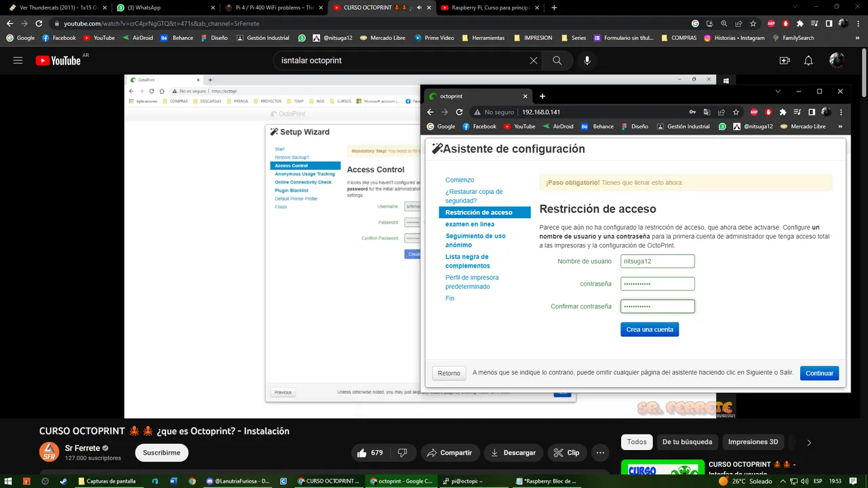
Task: Select the 'Impresiones 3D' filter chip
Action: (x=753, y=442)
